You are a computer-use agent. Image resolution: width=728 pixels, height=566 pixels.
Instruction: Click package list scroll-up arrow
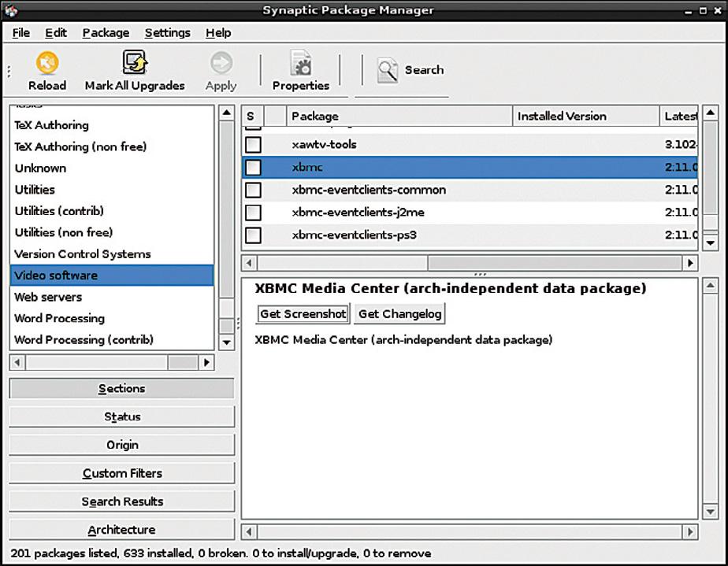711,113
